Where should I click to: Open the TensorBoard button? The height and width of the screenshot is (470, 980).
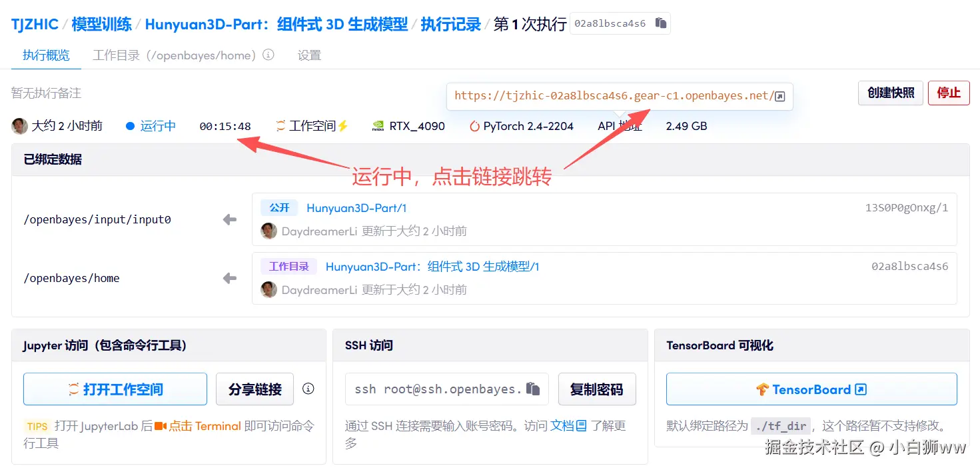click(811, 389)
